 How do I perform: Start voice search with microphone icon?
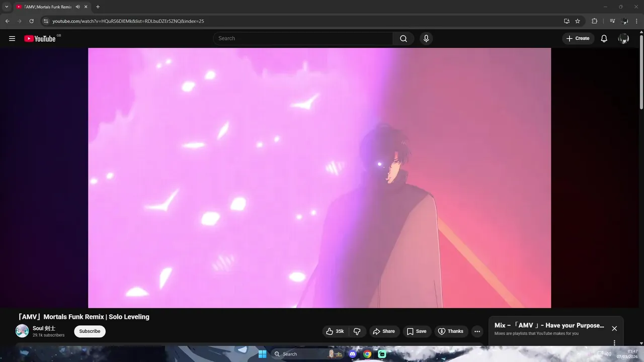tap(426, 38)
